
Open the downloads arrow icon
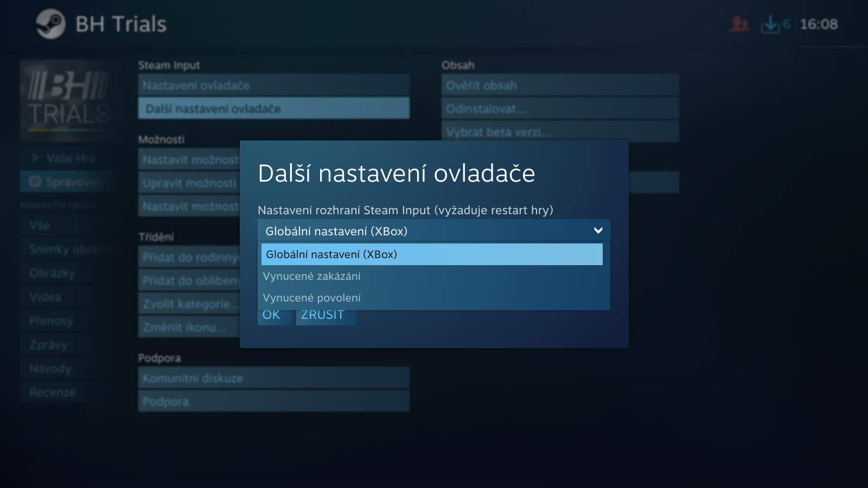[770, 24]
